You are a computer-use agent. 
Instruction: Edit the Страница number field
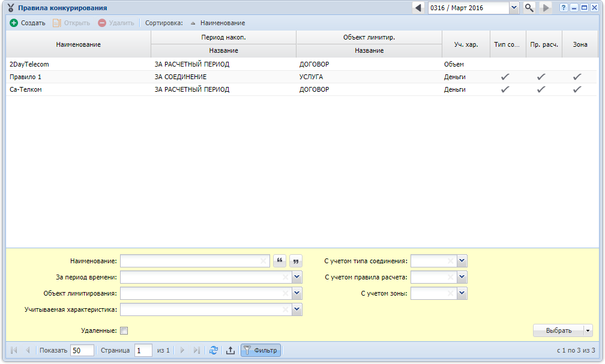tap(143, 350)
